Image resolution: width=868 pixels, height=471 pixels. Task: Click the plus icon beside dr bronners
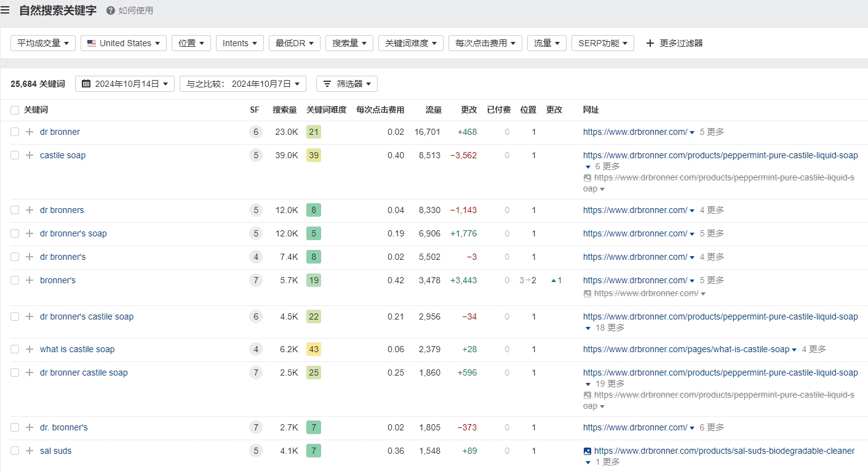pos(30,210)
